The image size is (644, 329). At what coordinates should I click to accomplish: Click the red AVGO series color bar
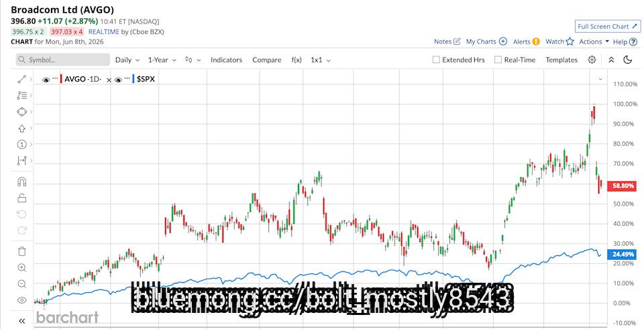(61, 79)
